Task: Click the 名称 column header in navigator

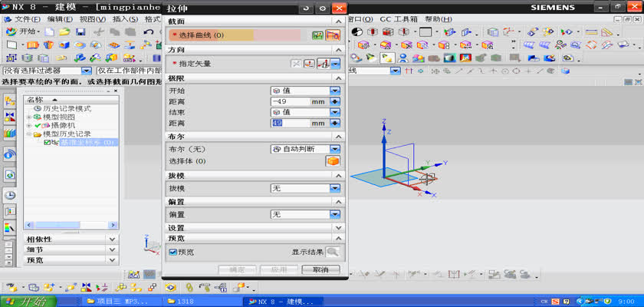Action: tap(71, 100)
